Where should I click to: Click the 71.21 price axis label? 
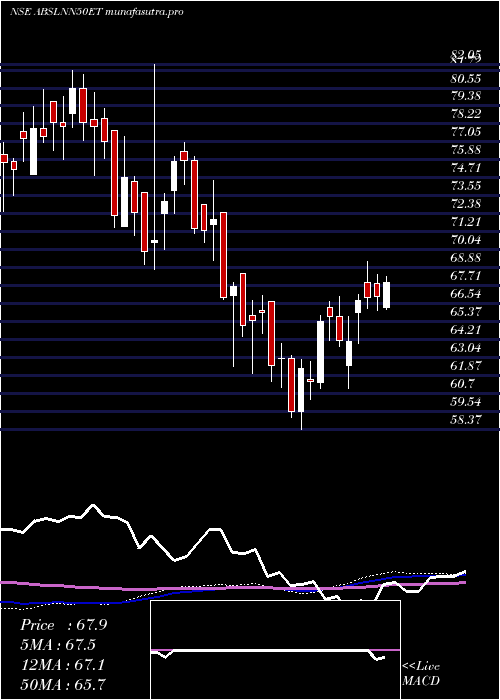point(466,222)
